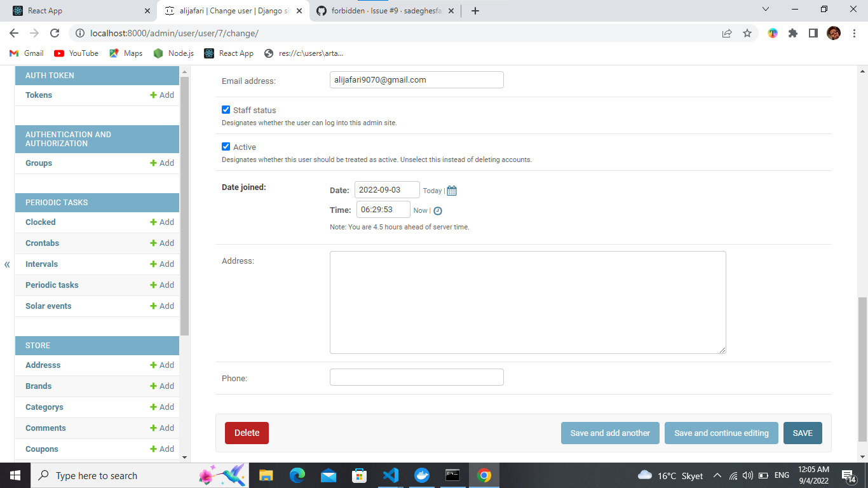Expand hidden icons in the system tray
This screenshot has height=488, width=868.
coord(717,475)
